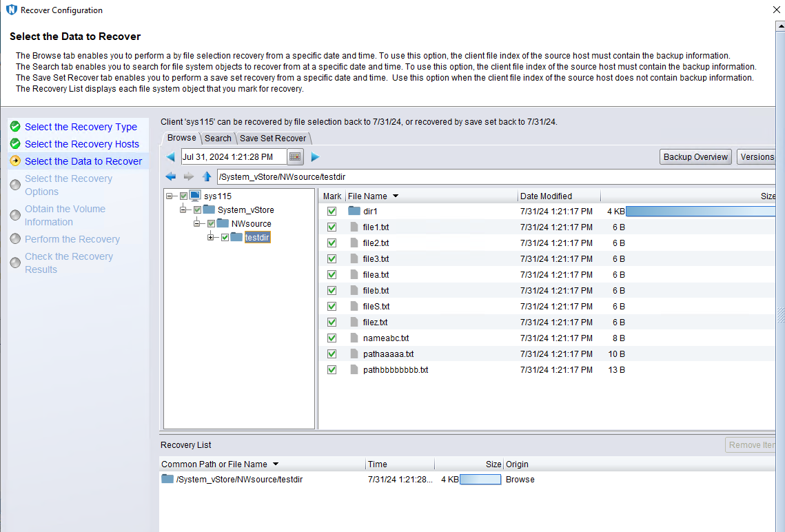Click the System_vStore folder icon
785x532 pixels.
point(209,209)
